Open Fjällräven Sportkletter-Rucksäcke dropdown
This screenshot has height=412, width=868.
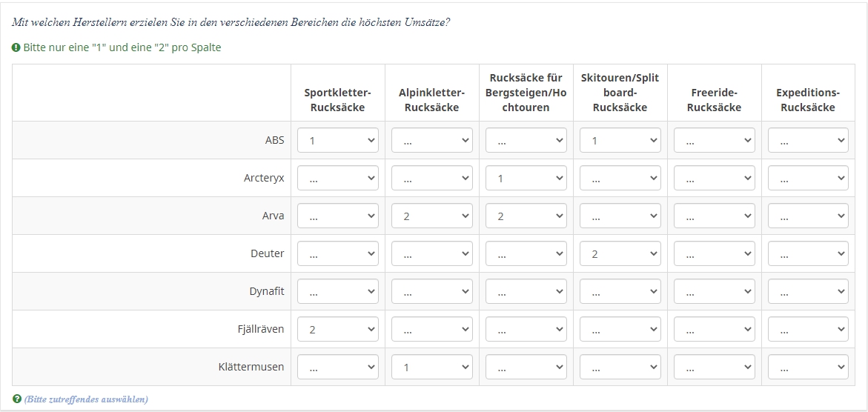point(338,329)
